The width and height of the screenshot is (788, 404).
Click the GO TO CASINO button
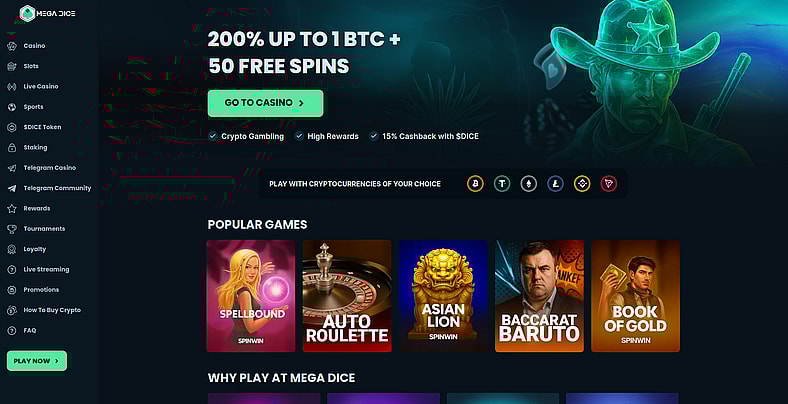(x=265, y=103)
